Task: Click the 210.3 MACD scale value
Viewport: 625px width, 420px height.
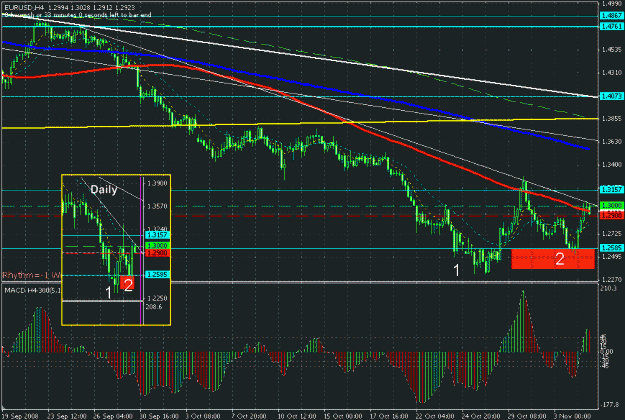Action: 609,288
